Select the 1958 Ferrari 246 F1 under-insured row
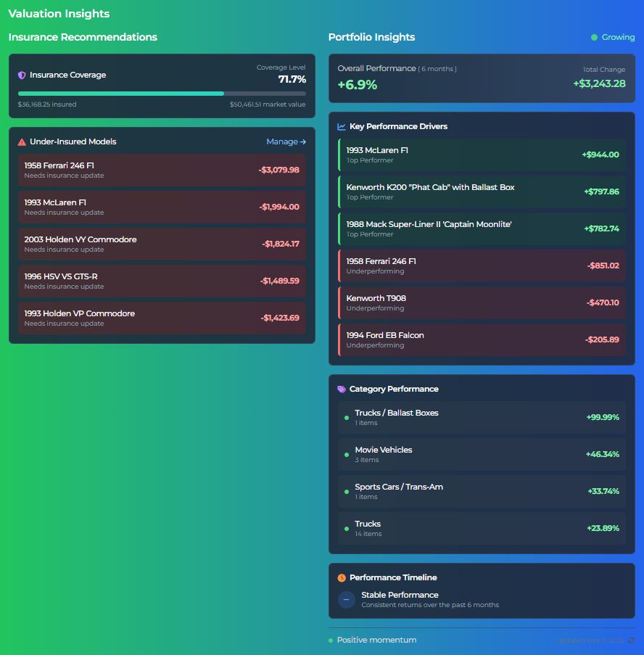The width and height of the screenshot is (644, 655). pos(162,170)
